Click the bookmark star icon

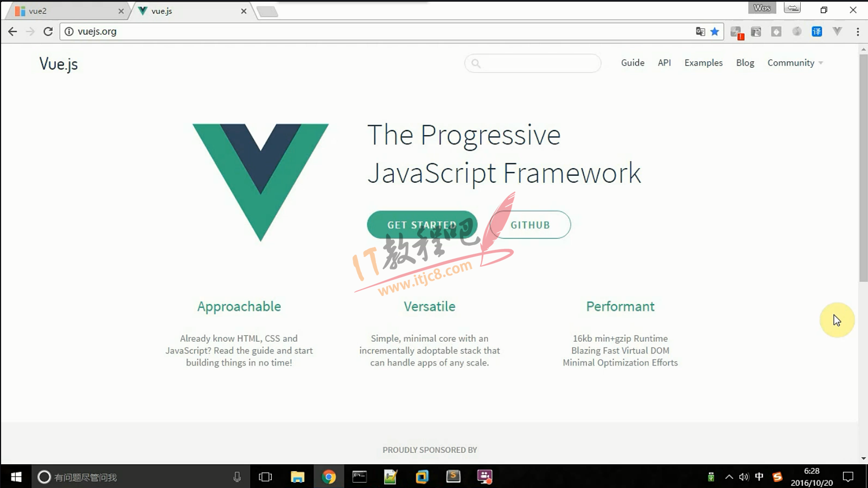715,31
